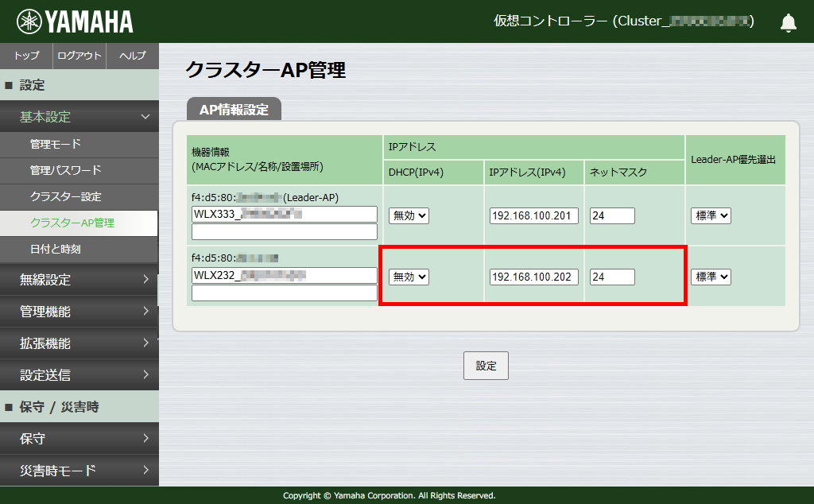Viewport: 814px width, 504px height.
Task: Click the Leader-AP優先選出 column header
Action: [x=735, y=160]
